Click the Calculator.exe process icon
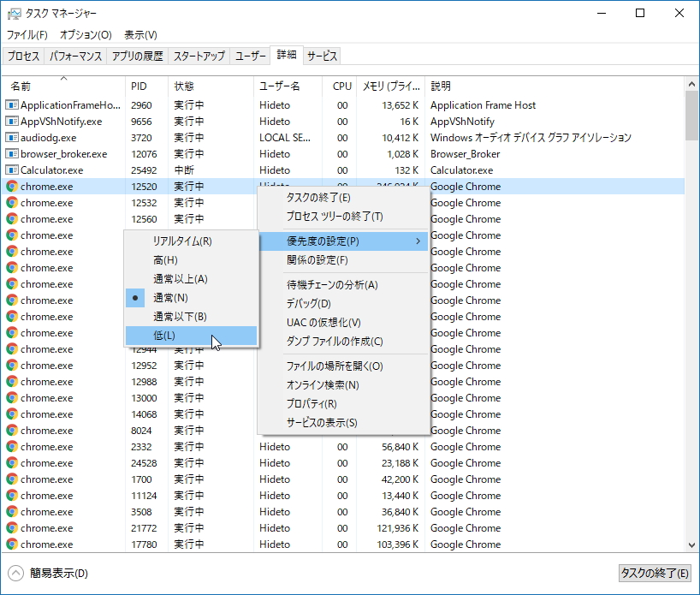700x595 pixels. [12, 170]
